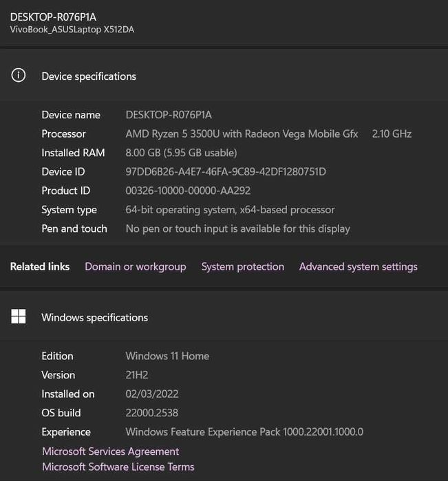The image size is (448, 481).
Task: Click the Experience label
Action: pos(66,432)
